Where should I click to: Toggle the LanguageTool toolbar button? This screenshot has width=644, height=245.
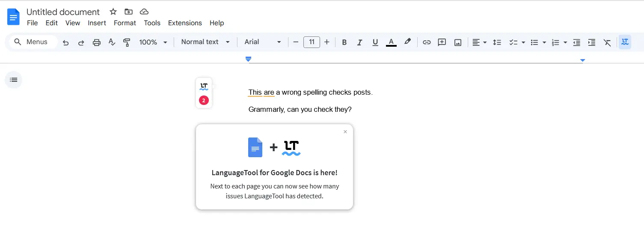625,42
